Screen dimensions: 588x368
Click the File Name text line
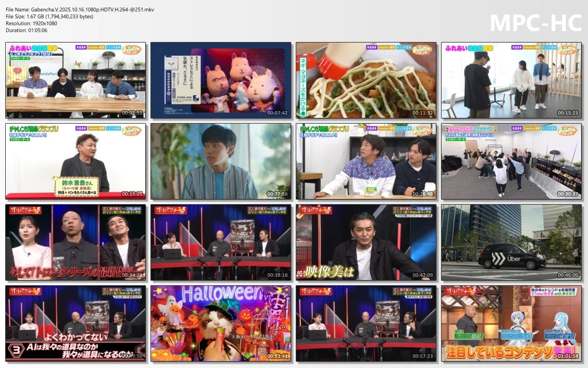tap(80, 9)
